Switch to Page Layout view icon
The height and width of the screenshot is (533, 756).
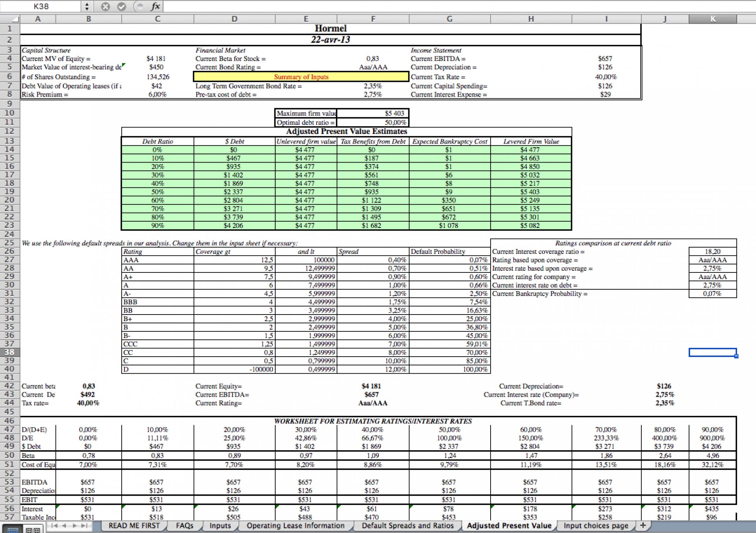32,529
